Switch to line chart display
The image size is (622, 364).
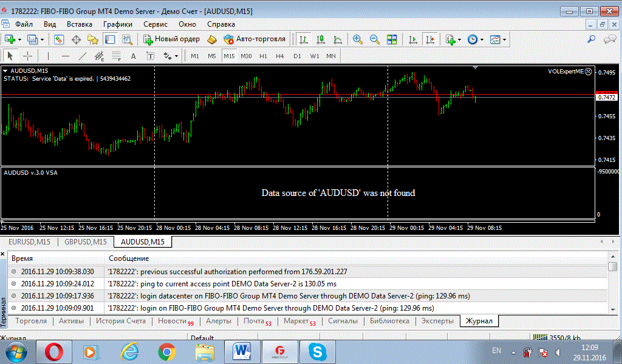pyautogui.click(x=338, y=39)
